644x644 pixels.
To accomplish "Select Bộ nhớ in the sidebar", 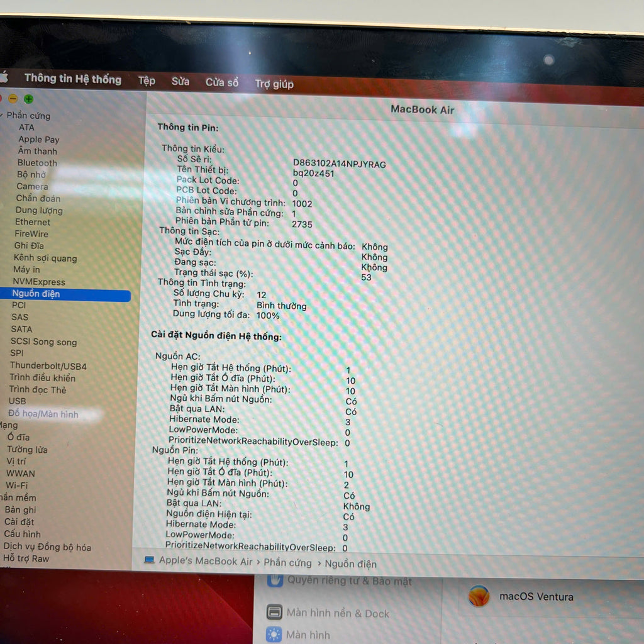I will (x=31, y=175).
